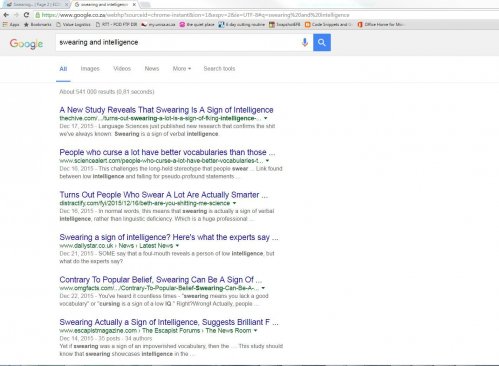Click the www.omgfacts.com green URL
Image resolution: width=499 pixels, height=366 pixels.
[159, 288]
